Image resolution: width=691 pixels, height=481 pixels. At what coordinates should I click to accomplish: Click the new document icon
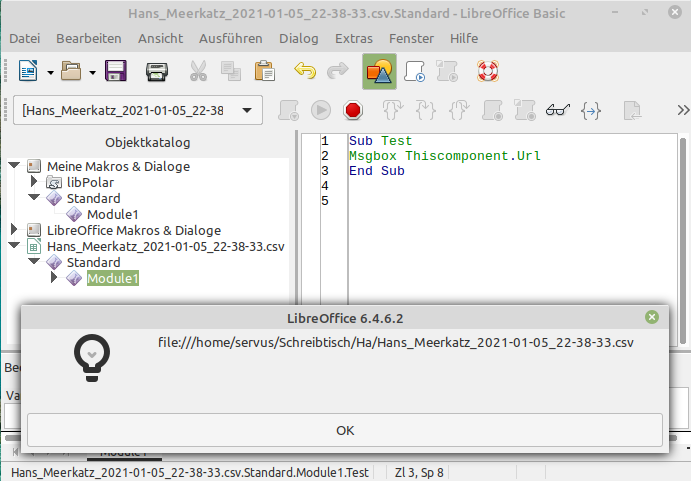tap(28, 71)
